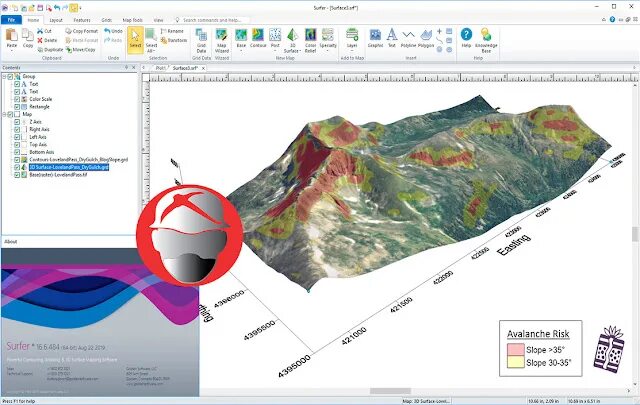Click undo arrow in quick access toolbar

click(x=57, y=8)
